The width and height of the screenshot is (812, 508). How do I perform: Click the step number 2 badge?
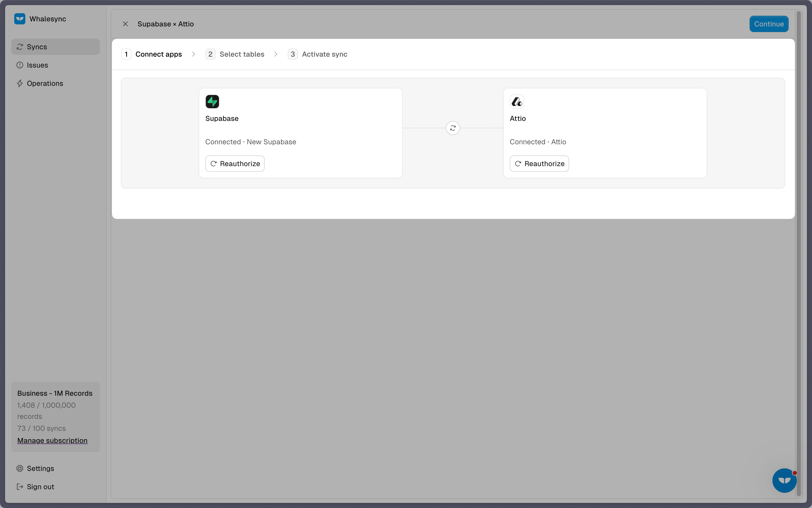click(x=210, y=54)
